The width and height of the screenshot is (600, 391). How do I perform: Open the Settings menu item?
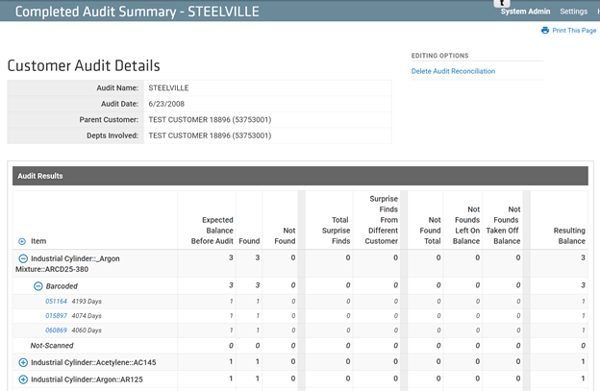(574, 11)
